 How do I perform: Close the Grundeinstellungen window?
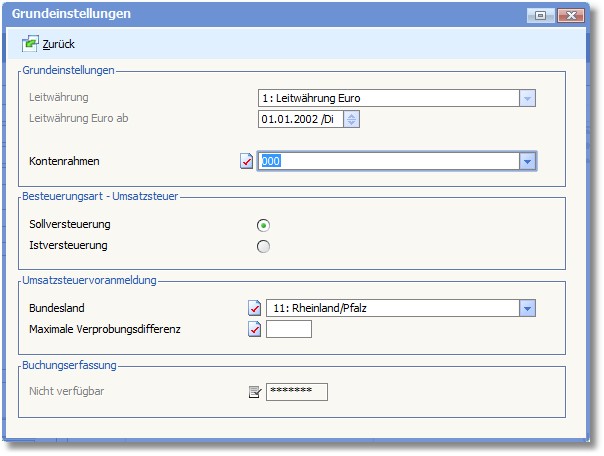coord(571,15)
